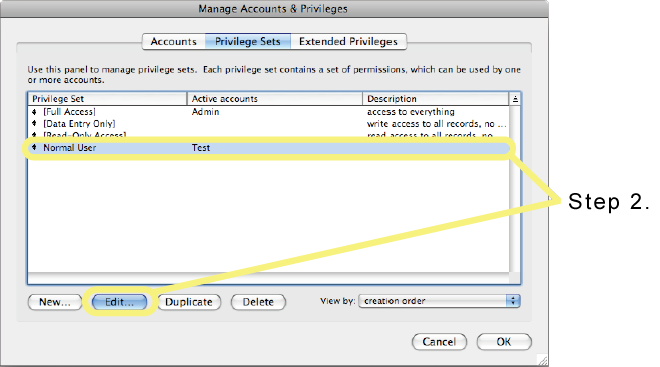Click the Delete button
This screenshot has width=660, height=367.
(258, 302)
